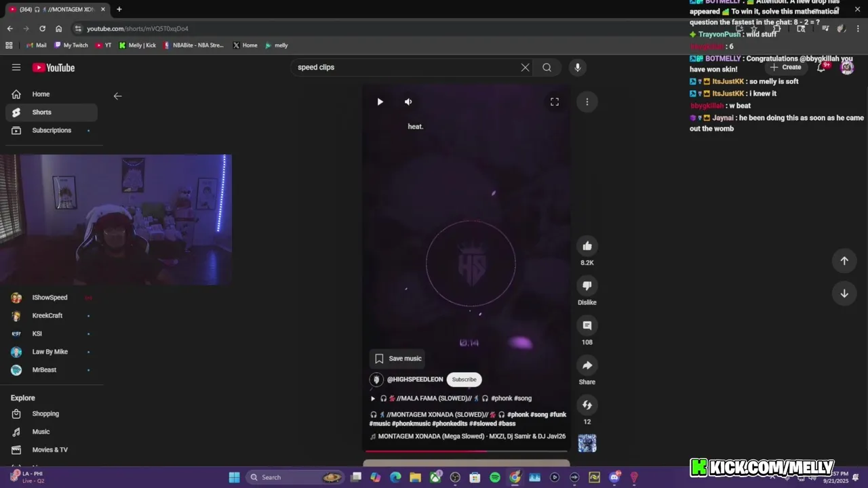Open the YT bookmark
This screenshot has width=868, height=488.
(104, 45)
